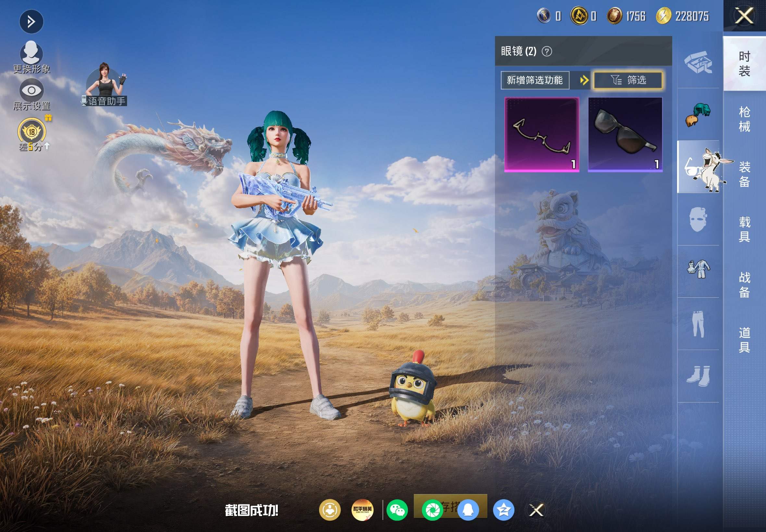The image size is (766, 532).
Task: Share screenshot to WeChat Moments
Action: 433,510
